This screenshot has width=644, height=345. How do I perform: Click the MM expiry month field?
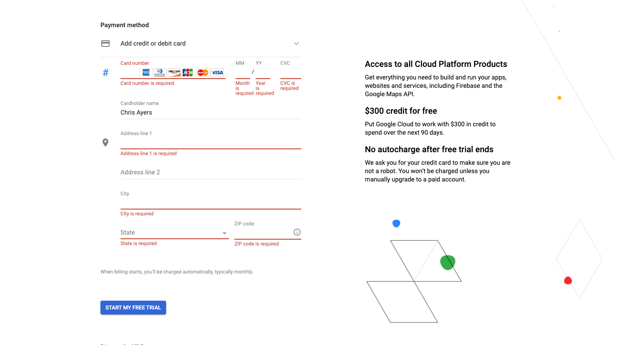pos(243,72)
